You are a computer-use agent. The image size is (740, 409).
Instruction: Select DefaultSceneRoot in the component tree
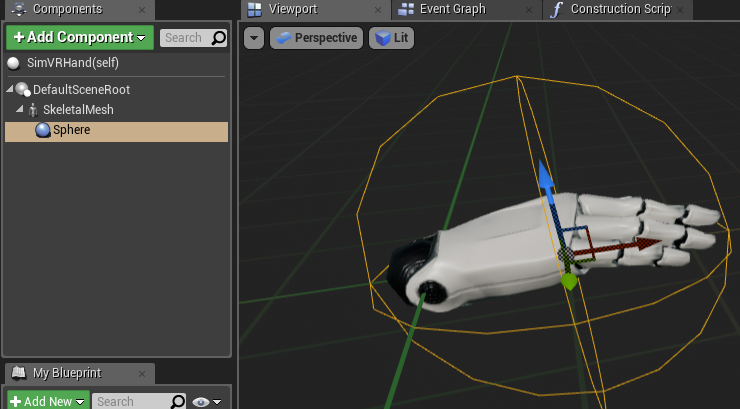[x=81, y=90]
